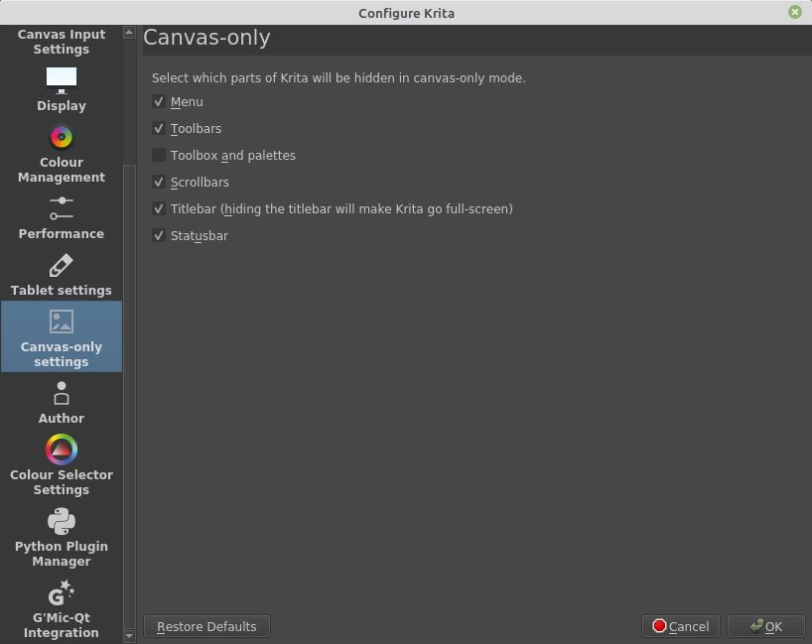Uncheck the Statusbar checkbox
This screenshot has height=644, width=812.
(159, 236)
